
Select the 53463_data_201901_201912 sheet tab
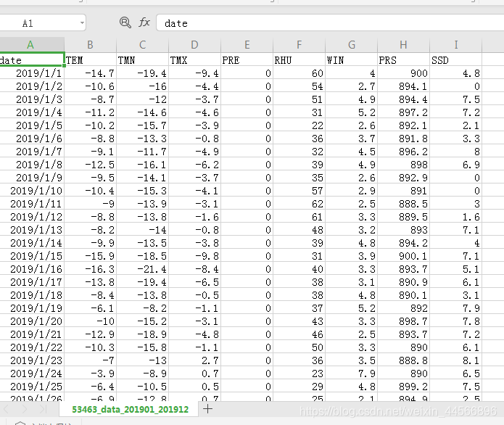tap(130, 409)
